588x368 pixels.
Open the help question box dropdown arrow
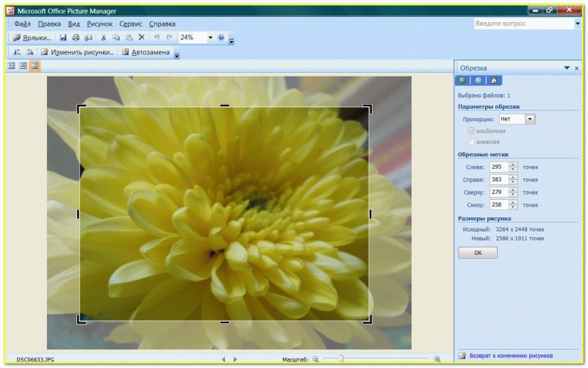click(578, 24)
